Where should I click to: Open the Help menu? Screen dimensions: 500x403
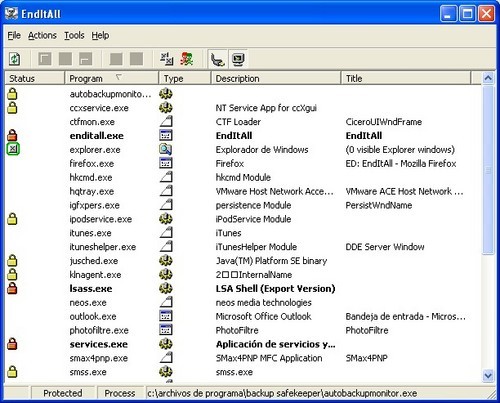pos(100,35)
